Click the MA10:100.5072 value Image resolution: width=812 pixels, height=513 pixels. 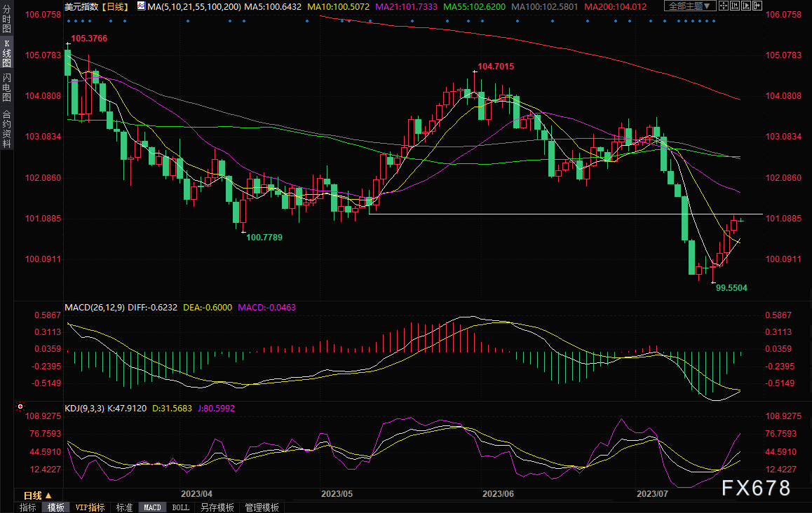point(338,7)
